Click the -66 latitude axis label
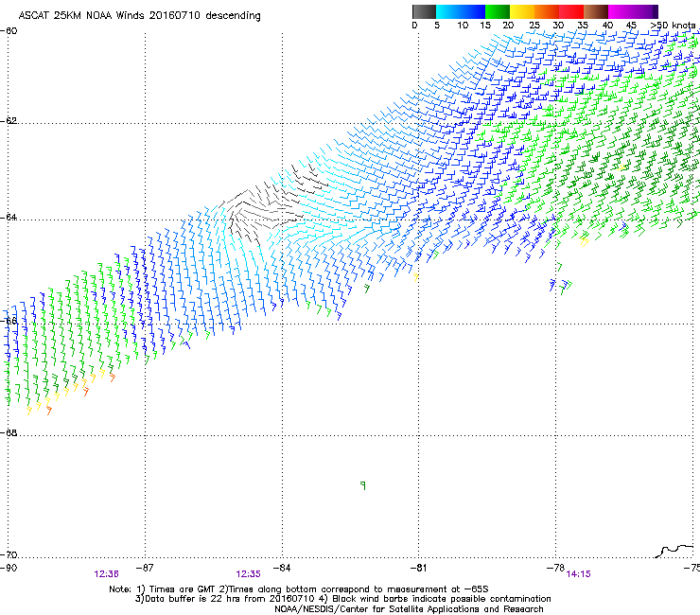This screenshot has height=615, width=700. tap(9, 321)
